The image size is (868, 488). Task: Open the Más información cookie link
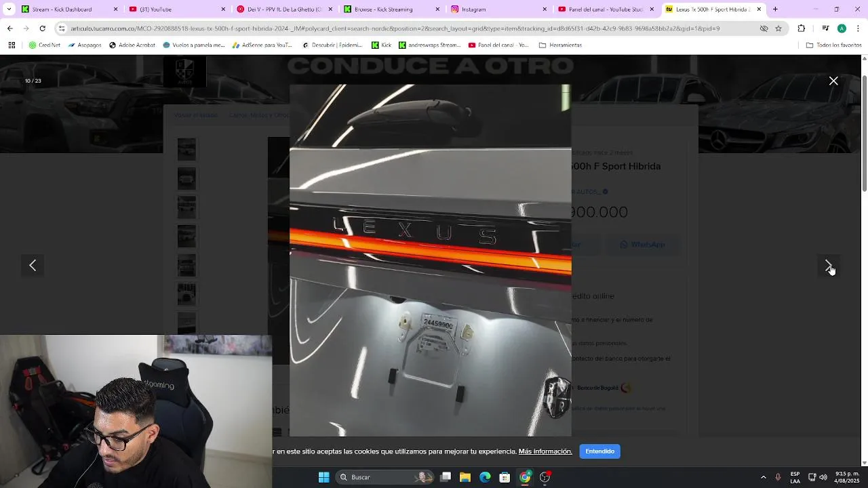[545, 451]
